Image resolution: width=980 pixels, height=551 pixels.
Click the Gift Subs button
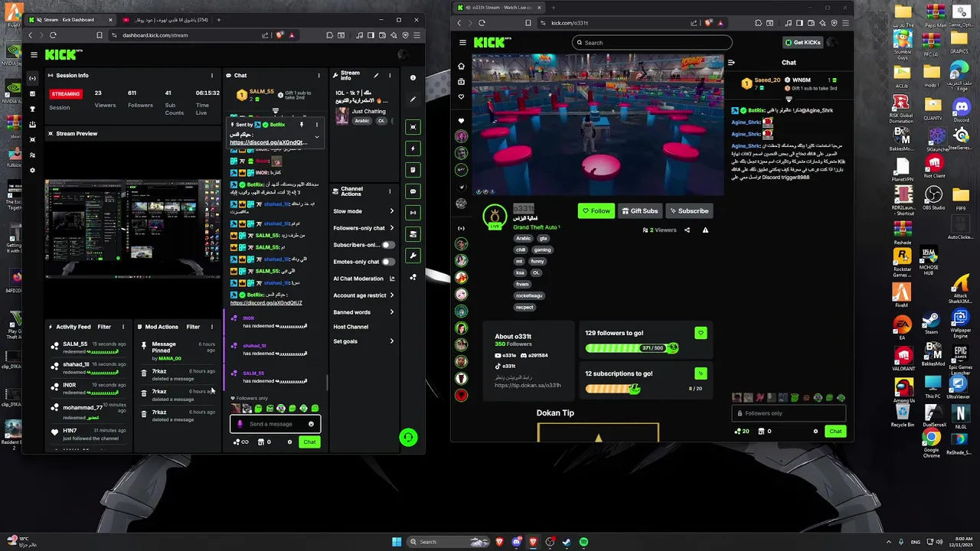coord(639,211)
